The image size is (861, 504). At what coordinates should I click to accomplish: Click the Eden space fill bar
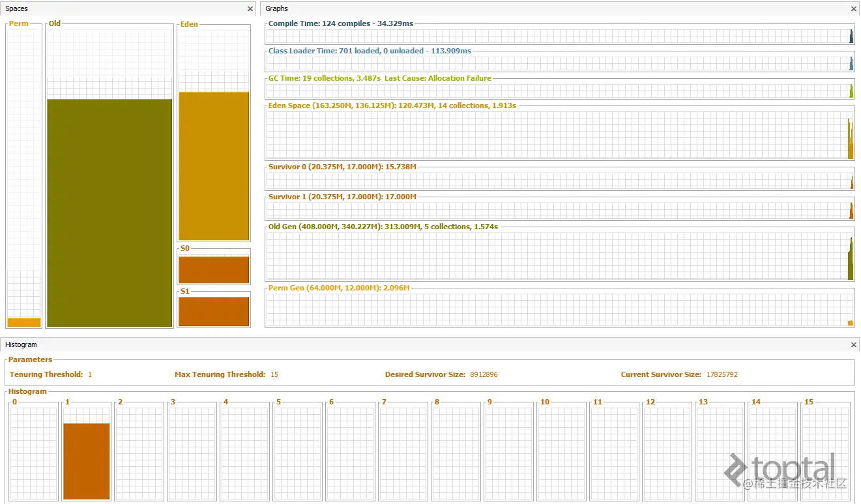tap(214, 167)
